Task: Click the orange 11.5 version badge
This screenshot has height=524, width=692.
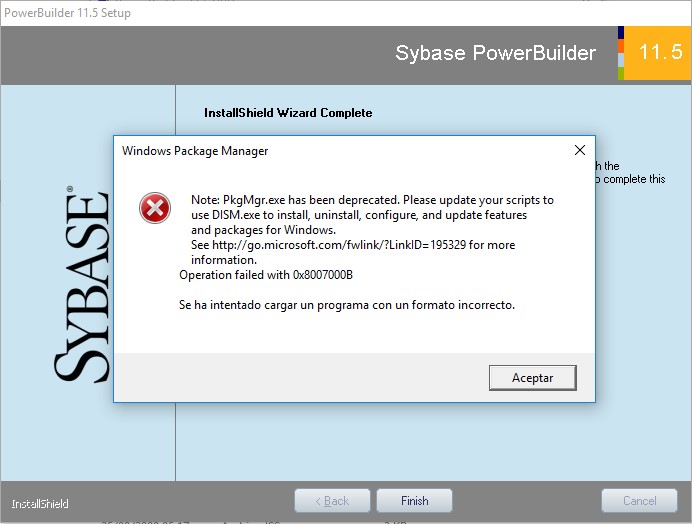Action: tap(658, 53)
